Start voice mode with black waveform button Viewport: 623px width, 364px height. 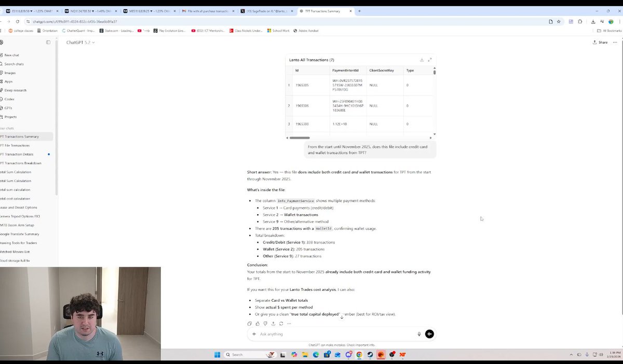click(x=429, y=334)
